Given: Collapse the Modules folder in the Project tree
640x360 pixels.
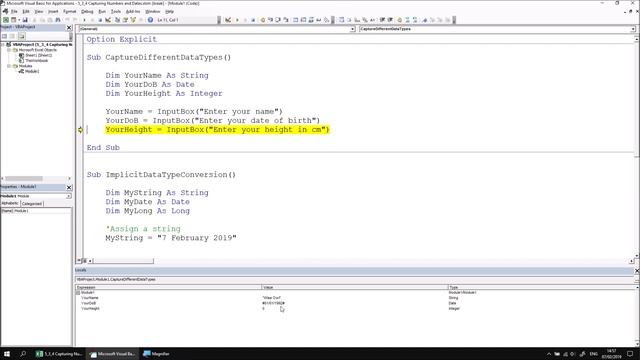Looking at the screenshot, I should coord(9,66).
